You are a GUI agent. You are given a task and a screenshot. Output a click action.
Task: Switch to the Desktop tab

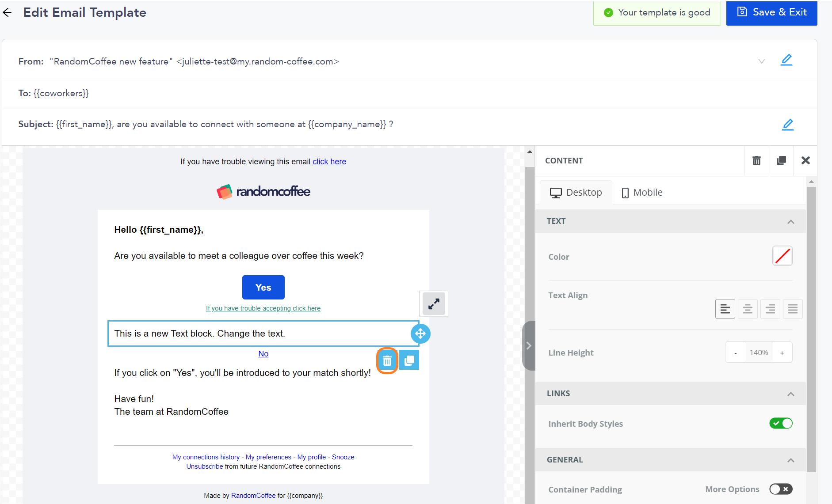click(576, 193)
